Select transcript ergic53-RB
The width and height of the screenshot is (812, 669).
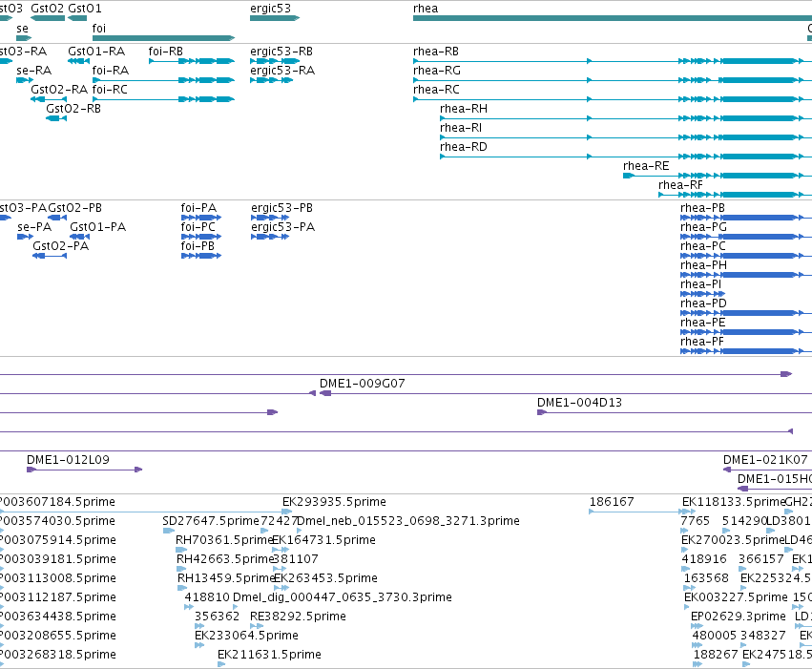click(275, 61)
